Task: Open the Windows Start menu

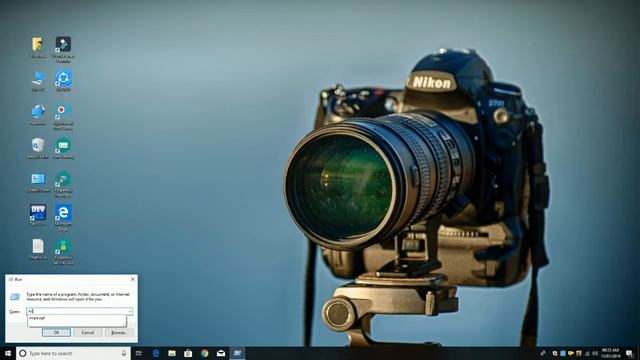Action: point(8,353)
